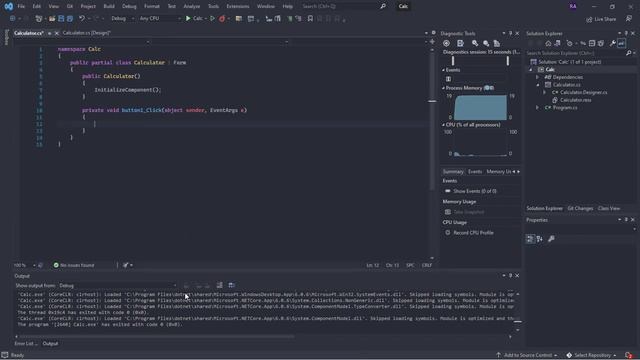The width and height of the screenshot is (640, 360).
Task: Switch to Calculator.cs [Design] tab
Action: [86, 33]
